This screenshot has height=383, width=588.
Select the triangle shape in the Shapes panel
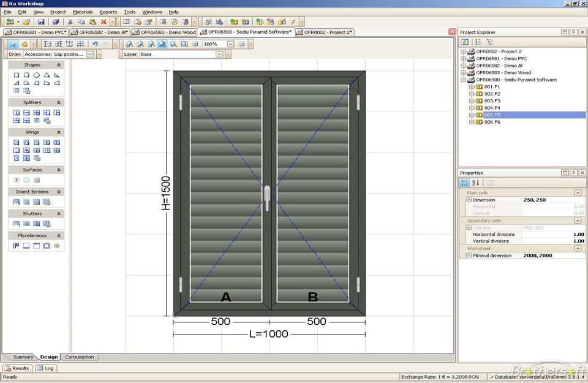47,75
